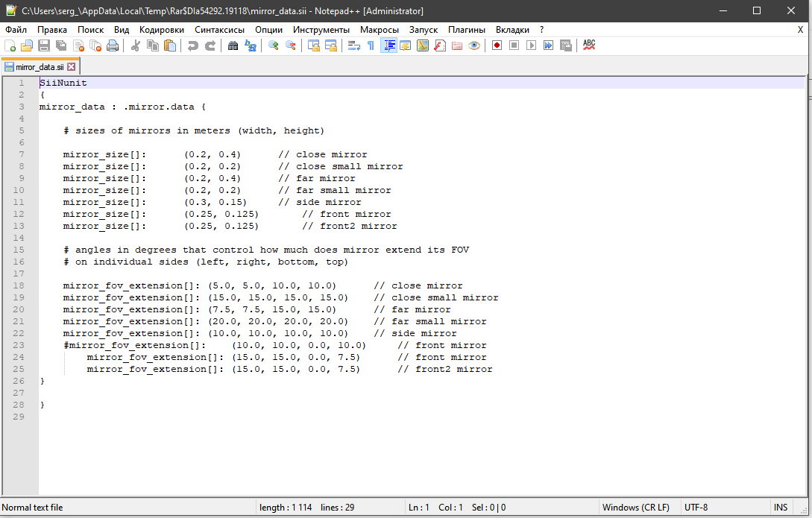Click the Zoom Out magnifier icon

(291, 45)
